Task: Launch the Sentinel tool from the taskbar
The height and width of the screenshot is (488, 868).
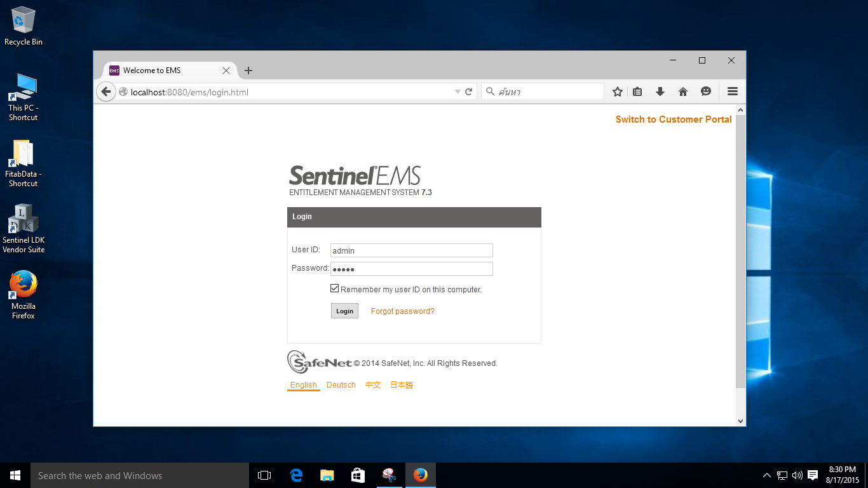Action: [389, 475]
